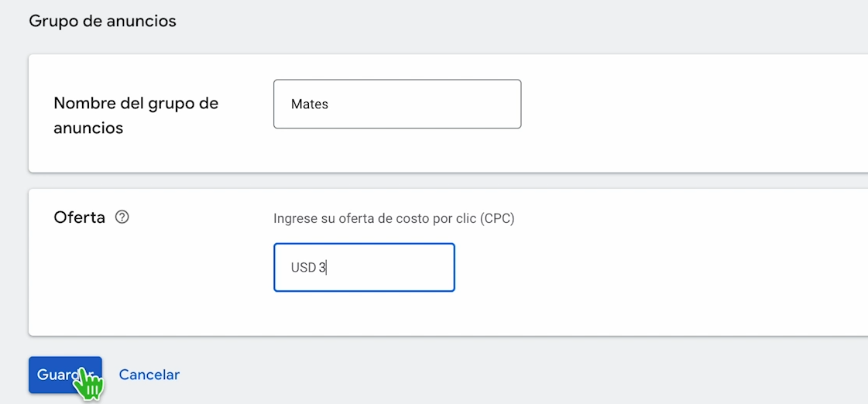The image size is (868, 404).
Task: Click the USD 3 value in bid field
Action: 309,268
